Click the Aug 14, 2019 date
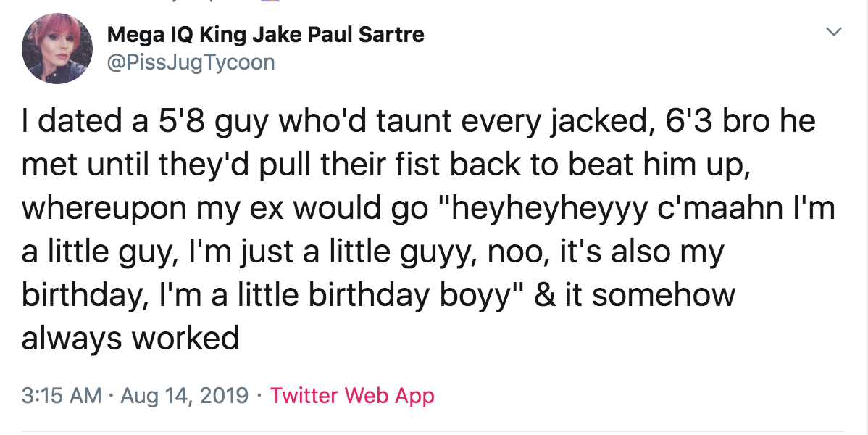 [x=184, y=396]
